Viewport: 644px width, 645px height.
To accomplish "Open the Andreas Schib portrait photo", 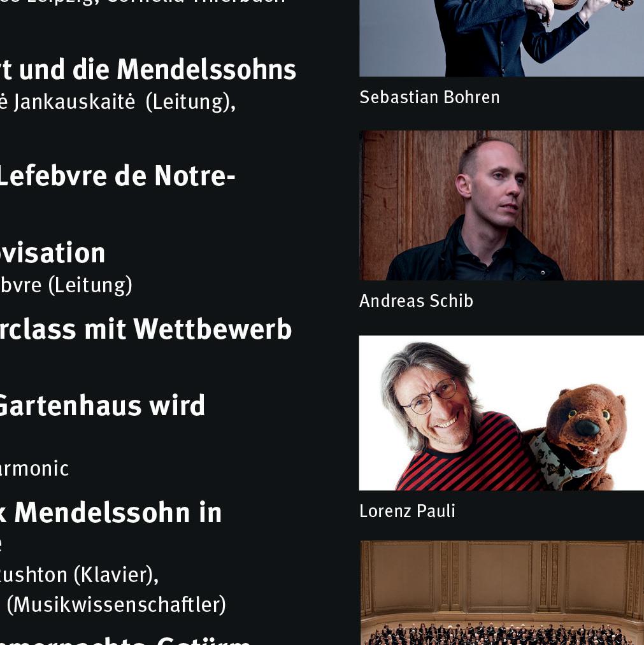I will pos(501,205).
